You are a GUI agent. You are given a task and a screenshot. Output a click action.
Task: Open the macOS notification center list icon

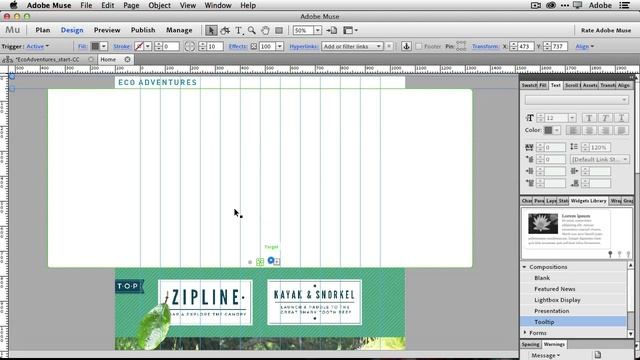pyautogui.click(x=624, y=5)
